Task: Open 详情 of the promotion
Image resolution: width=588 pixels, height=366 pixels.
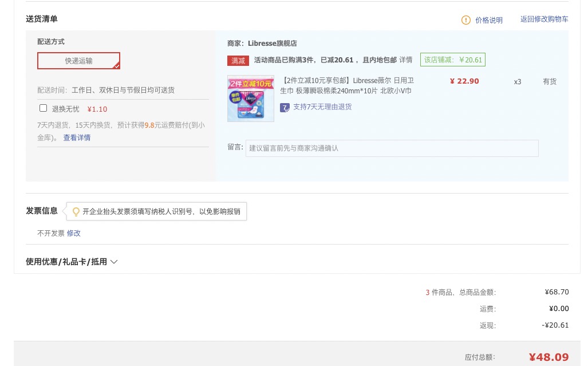Action: (x=406, y=60)
